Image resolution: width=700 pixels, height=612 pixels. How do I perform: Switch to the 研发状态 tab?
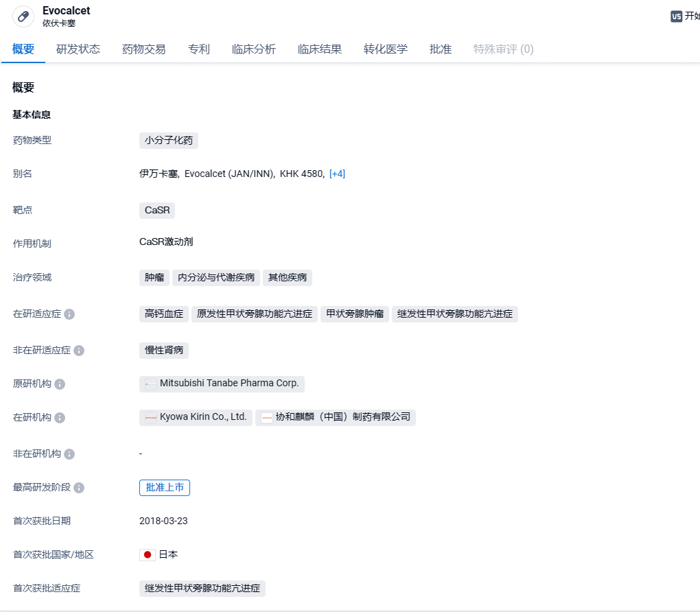(x=78, y=49)
